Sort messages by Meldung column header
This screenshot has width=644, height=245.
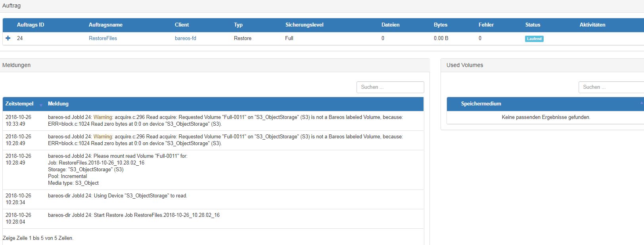(58, 104)
